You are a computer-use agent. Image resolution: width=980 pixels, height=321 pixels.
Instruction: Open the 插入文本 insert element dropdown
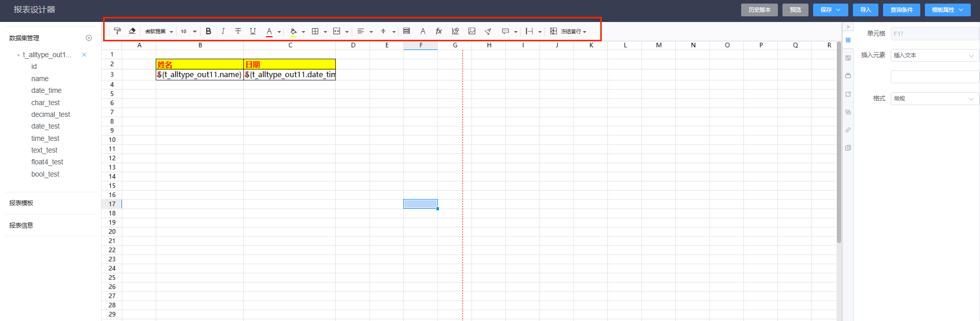coord(935,55)
